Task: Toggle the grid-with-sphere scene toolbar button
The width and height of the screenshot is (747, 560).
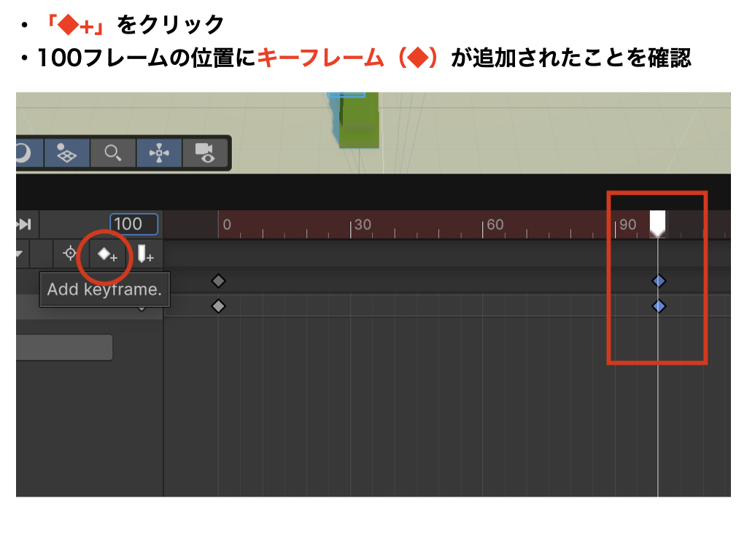Action: tap(66, 153)
